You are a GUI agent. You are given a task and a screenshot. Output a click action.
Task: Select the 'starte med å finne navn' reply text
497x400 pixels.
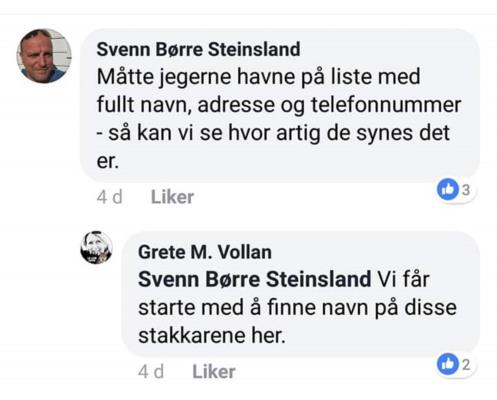297,307
